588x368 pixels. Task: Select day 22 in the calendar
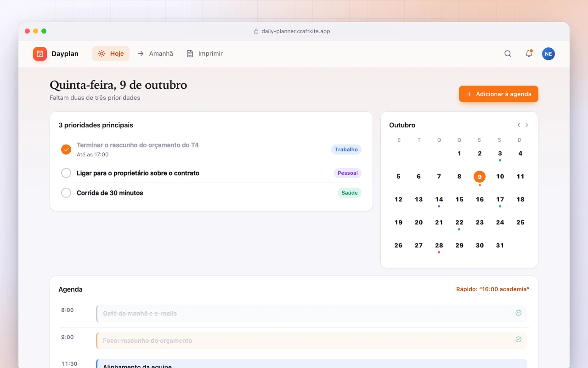tap(459, 223)
